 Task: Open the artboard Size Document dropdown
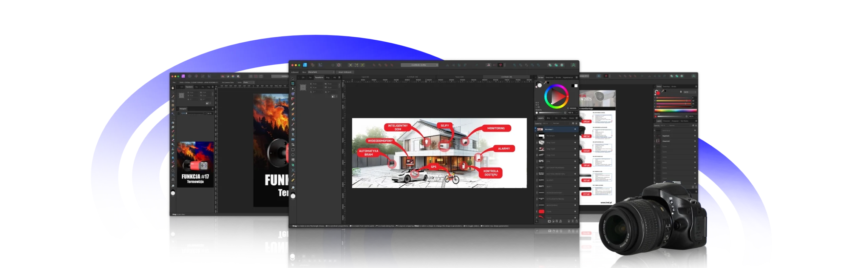321,72
